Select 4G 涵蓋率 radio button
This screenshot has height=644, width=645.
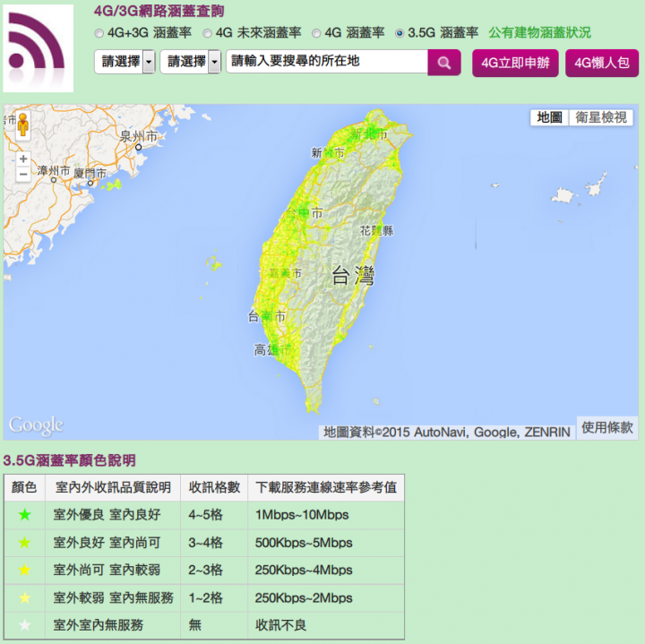coord(316,33)
